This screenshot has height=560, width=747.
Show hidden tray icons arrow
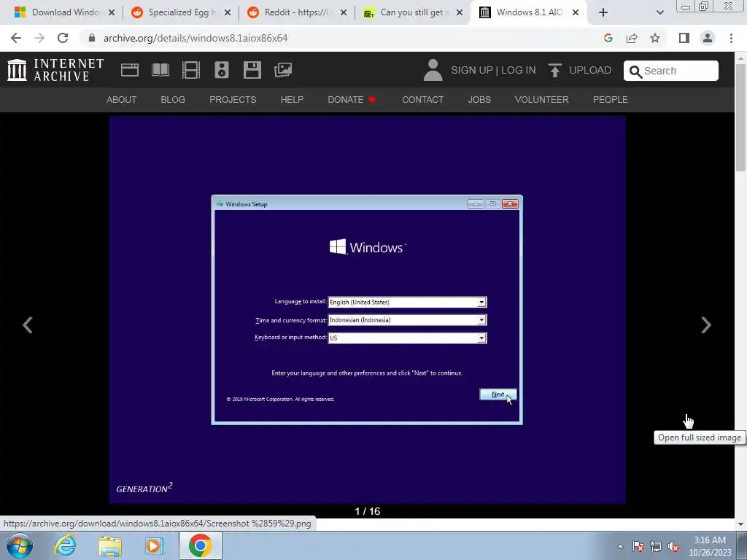click(x=620, y=546)
